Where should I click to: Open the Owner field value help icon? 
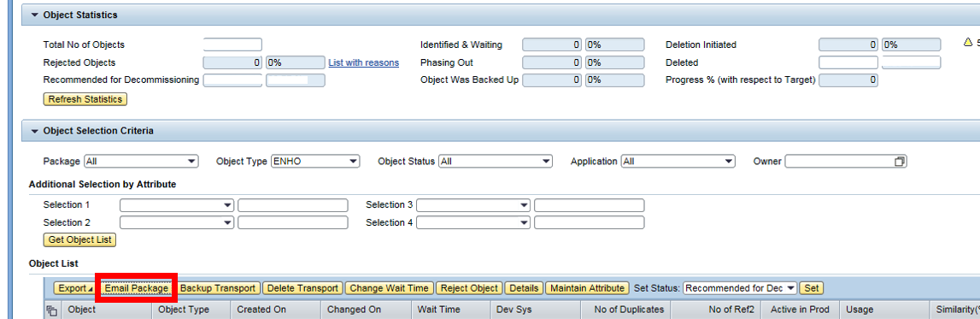(900, 162)
